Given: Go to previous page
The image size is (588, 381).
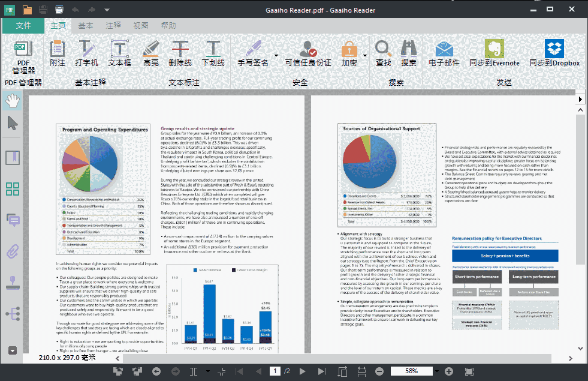Looking at the screenshot, I should pos(258,371).
